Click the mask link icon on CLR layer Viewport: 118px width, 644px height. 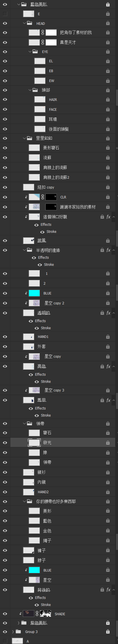(43, 197)
